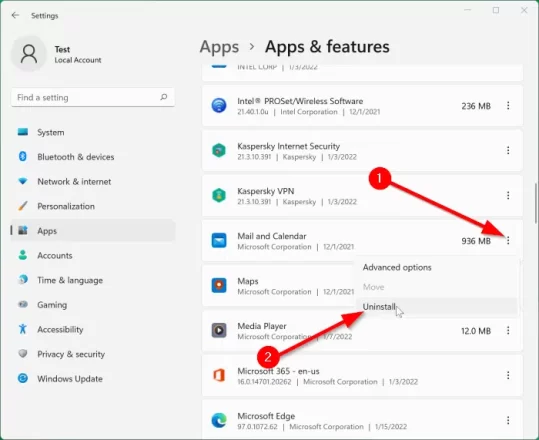Open System settings
Viewport: 539px width, 440px height.
tap(93, 132)
